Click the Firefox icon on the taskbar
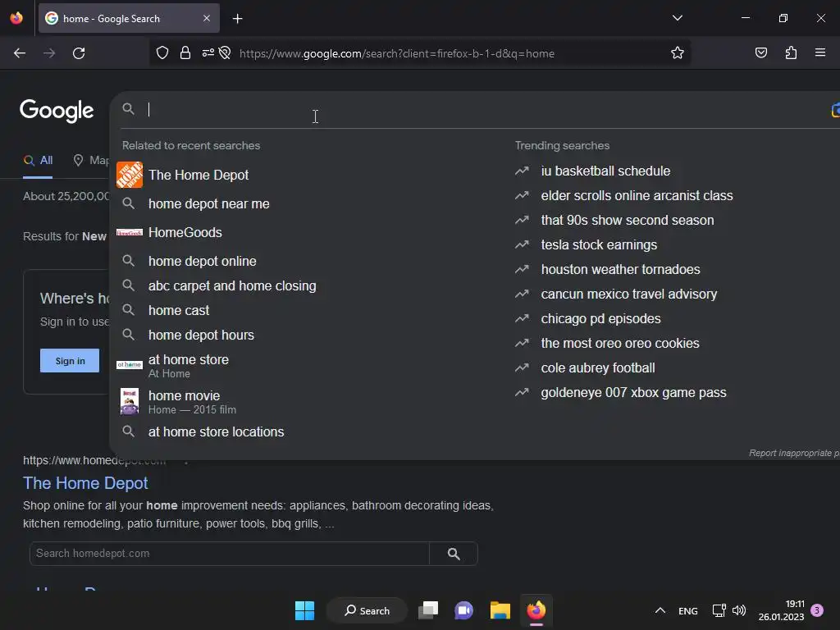The height and width of the screenshot is (630, 840). pos(536,610)
